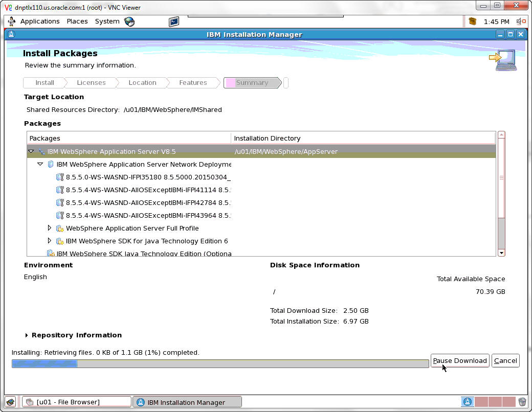Click the IFPI41114 fix icon
Screen dimensions: 532x412
(x=60, y=190)
